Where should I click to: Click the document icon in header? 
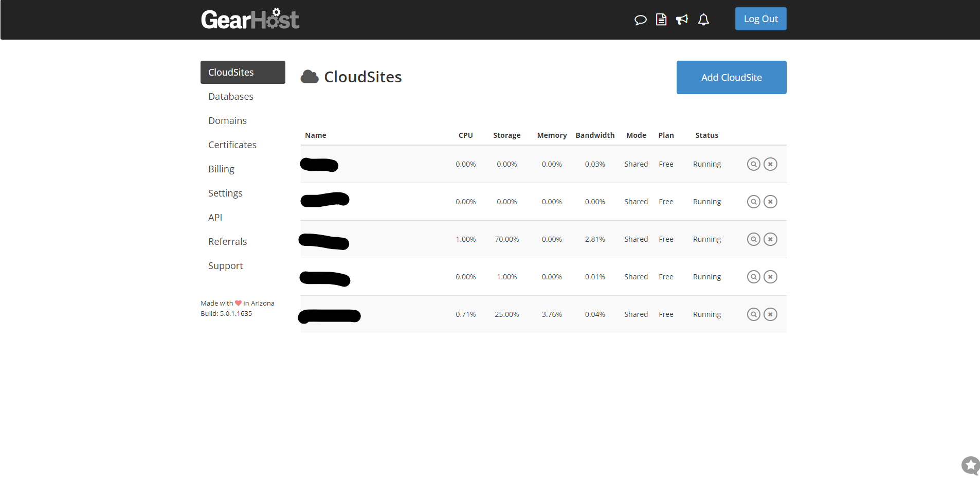661,20
